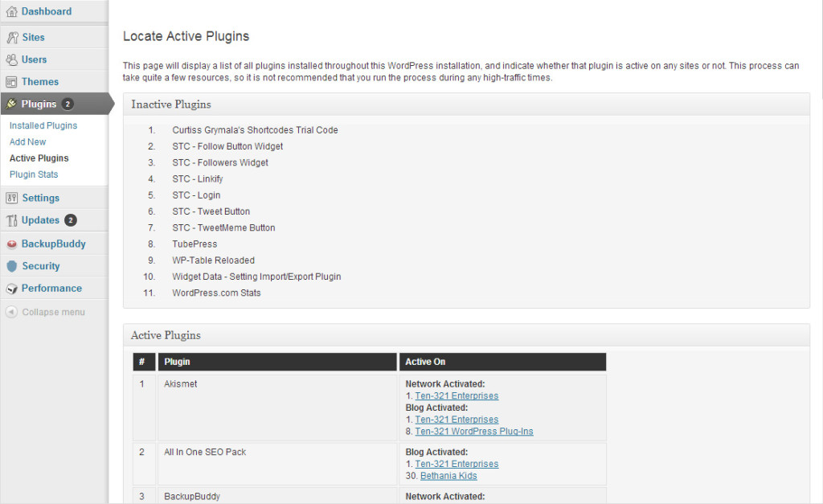Open the Ten-321 WordPress Plug-ins link
Screen dimensions: 823x504
[x=473, y=431]
